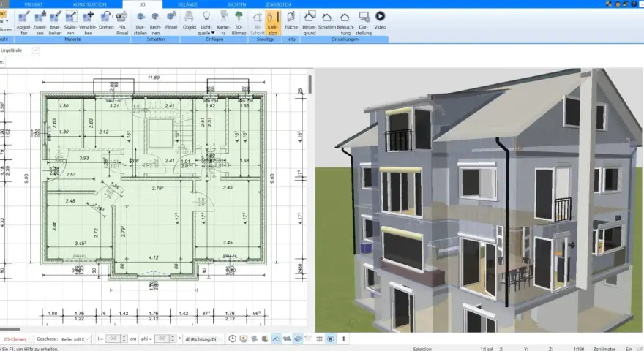Click the l = length input field

pyautogui.click(x=113, y=339)
